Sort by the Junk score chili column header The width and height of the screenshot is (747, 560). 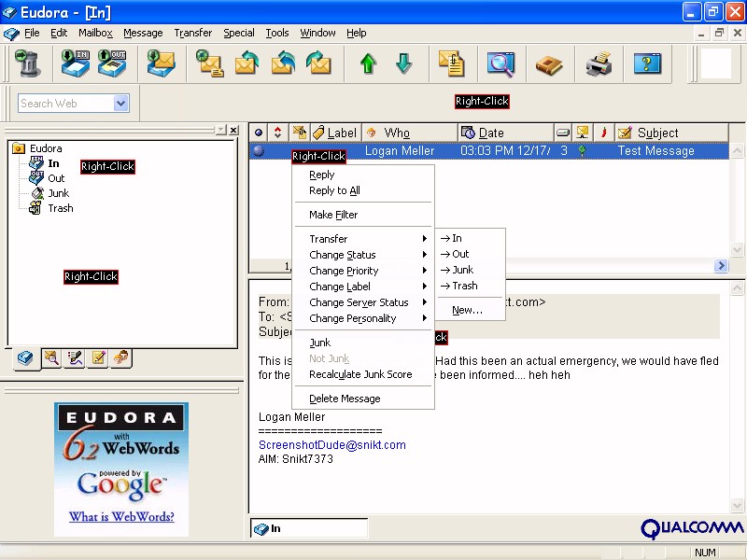(603, 133)
